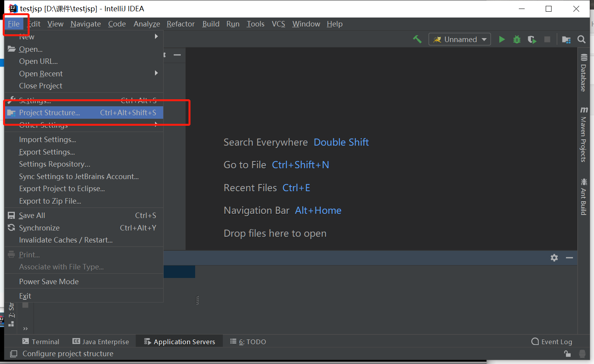
Task: Open the Navigate menu
Action: pos(86,24)
